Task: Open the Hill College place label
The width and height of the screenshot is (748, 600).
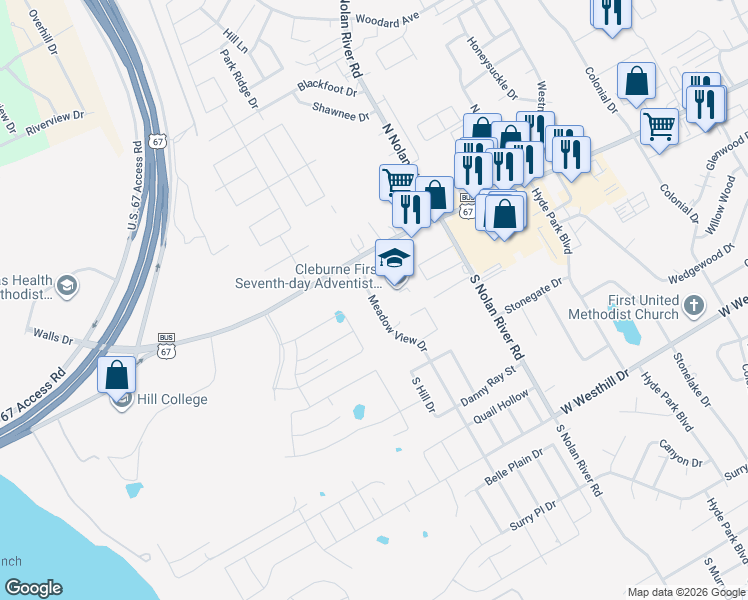Action: [172, 400]
